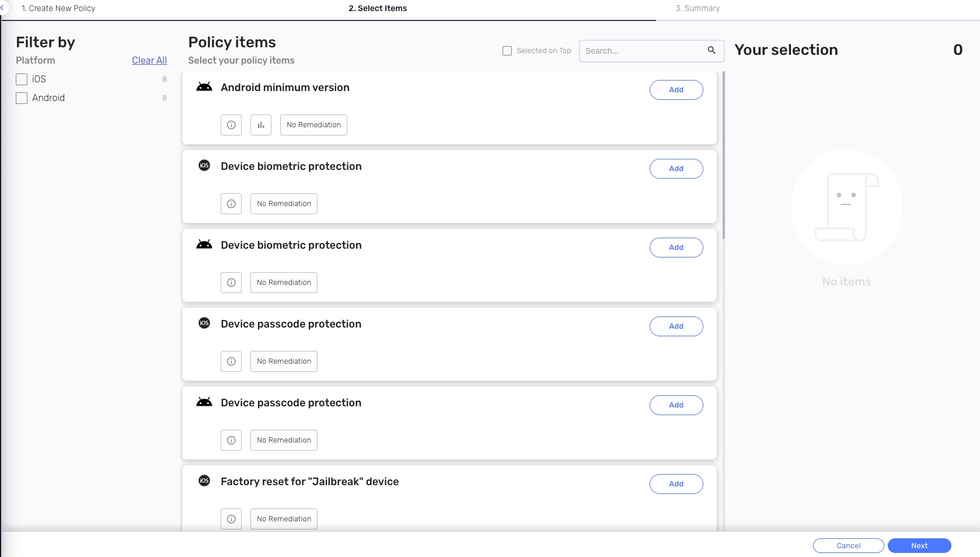The height and width of the screenshot is (557, 980).
Task: Jump to the 3. Summary step
Action: pyautogui.click(x=697, y=8)
